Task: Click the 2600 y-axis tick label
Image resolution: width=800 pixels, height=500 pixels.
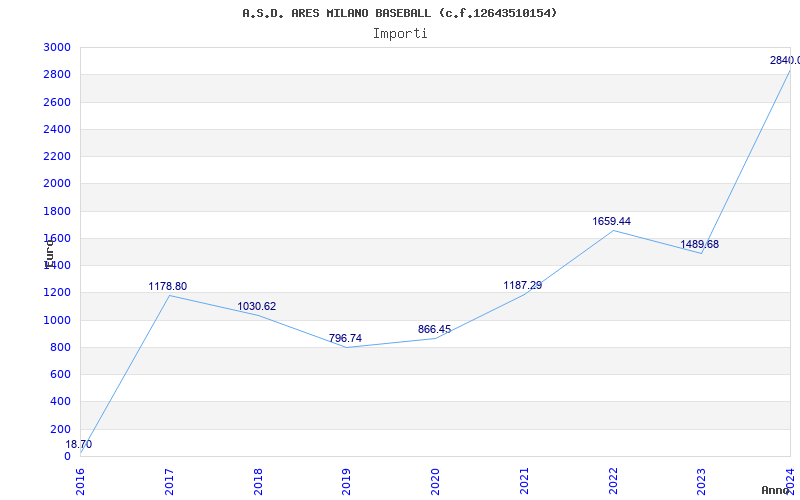Action: coord(57,102)
